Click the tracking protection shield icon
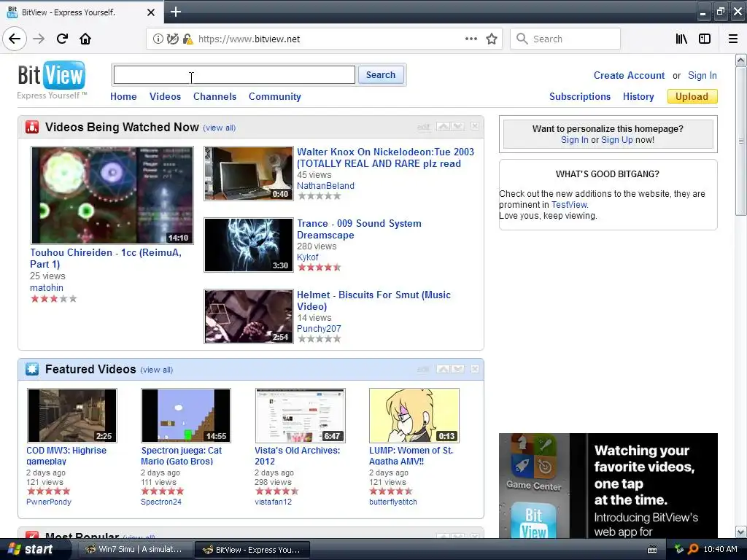Image resolution: width=747 pixels, height=560 pixels. [172, 39]
